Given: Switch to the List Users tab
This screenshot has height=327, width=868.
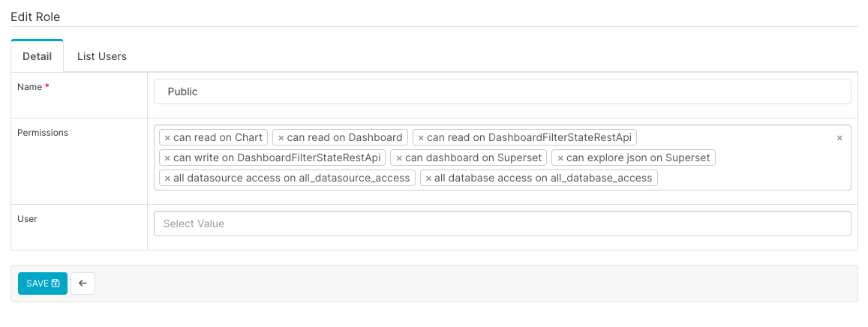Looking at the screenshot, I should tap(102, 56).
